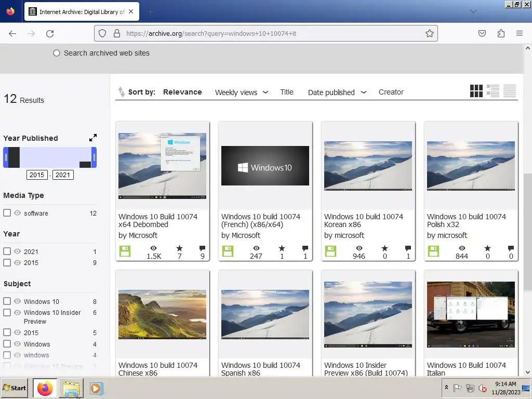This screenshot has width=532, height=399.
Task: Open the Firefox hamburger menu
Action: tap(520, 33)
